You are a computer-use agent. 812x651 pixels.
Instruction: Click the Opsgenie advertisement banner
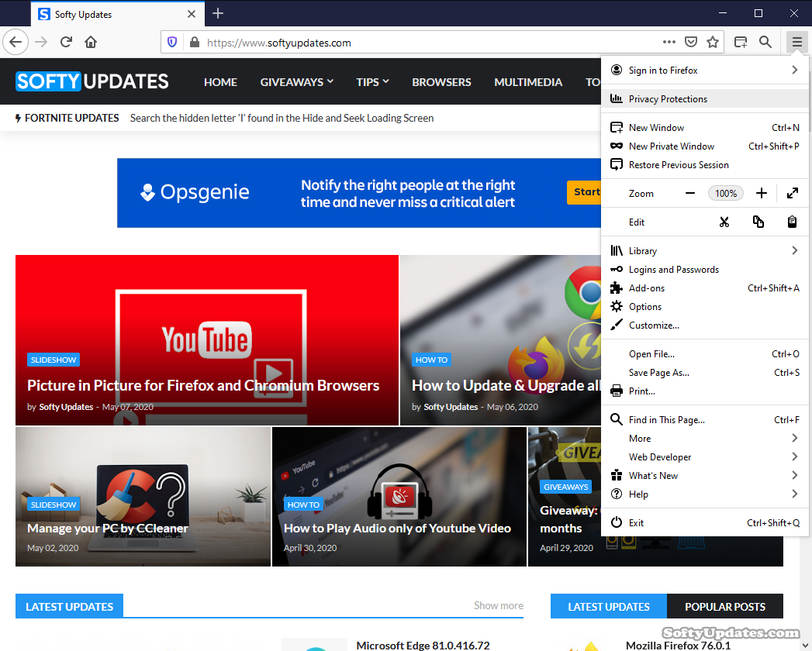pos(359,193)
